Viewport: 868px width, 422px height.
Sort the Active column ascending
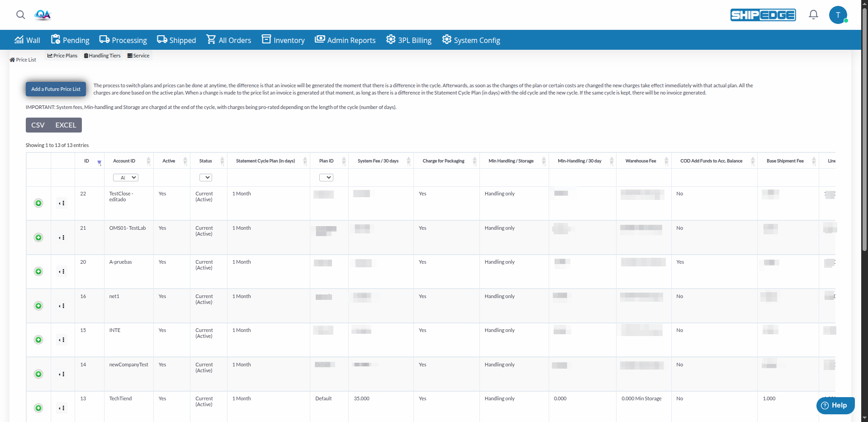[185, 159]
